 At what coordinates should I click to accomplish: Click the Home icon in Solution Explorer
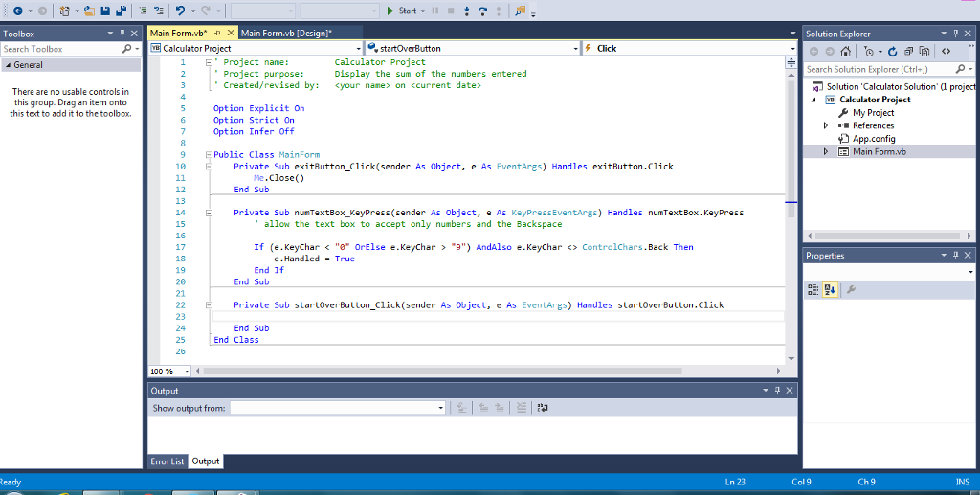tap(847, 52)
